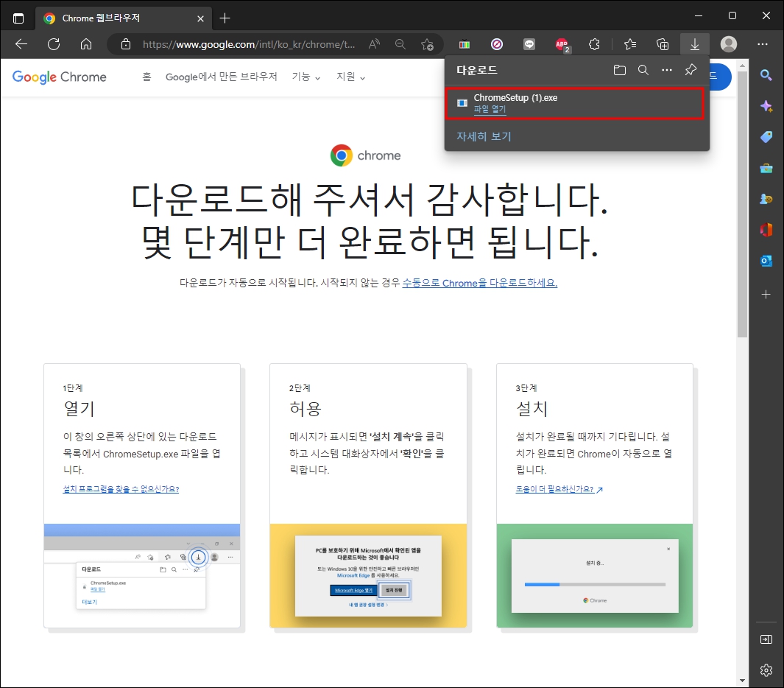Activate the read aloud icon
The height and width of the screenshot is (688, 784).
tap(374, 44)
